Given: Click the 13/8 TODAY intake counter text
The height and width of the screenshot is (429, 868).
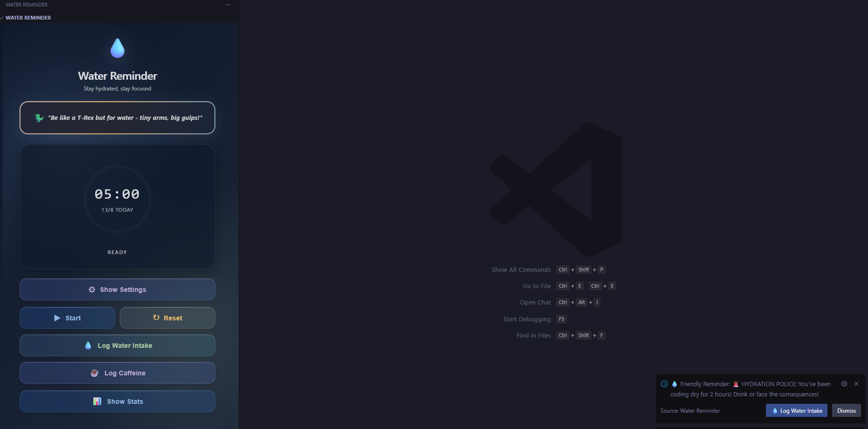Looking at the screenshot, I should click(x=117, y=210).
